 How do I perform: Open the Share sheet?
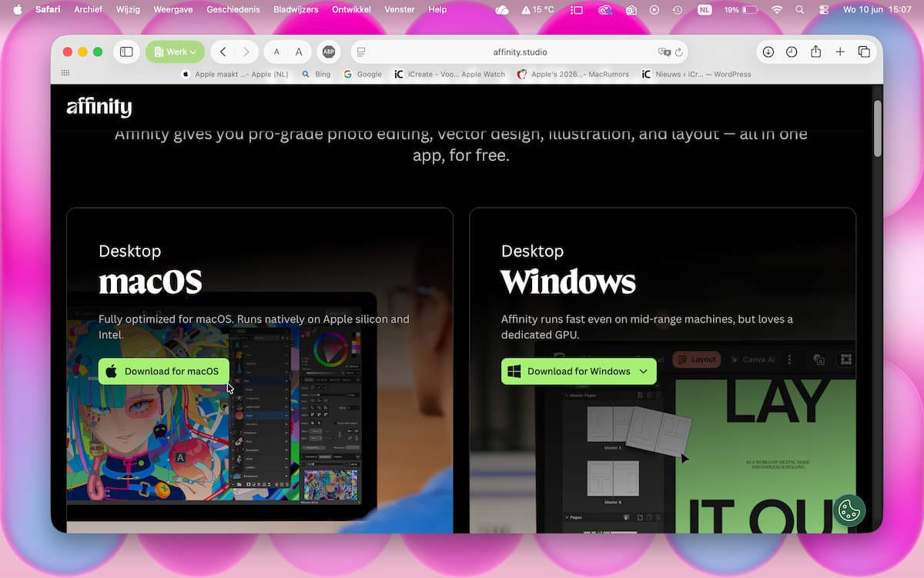[815, 52]
